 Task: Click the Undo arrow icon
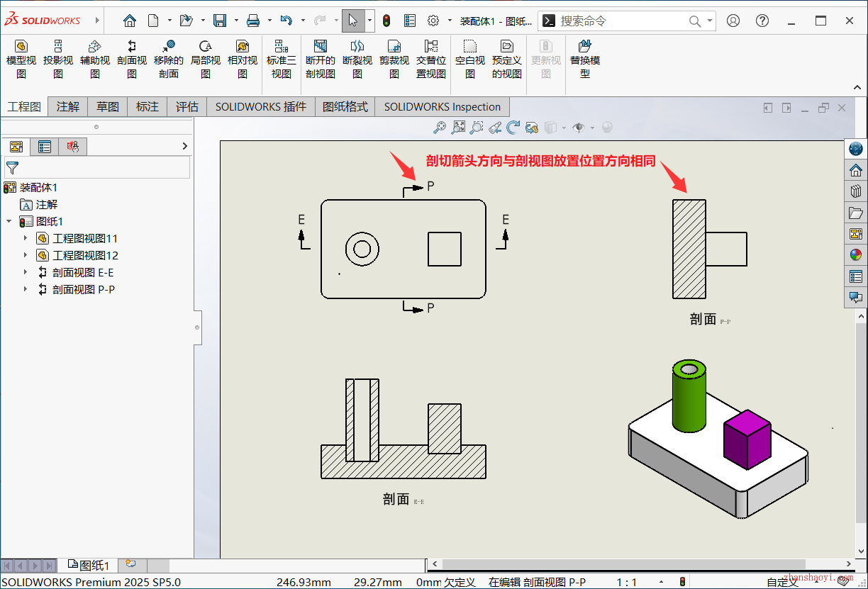click(x=286, y=21)
